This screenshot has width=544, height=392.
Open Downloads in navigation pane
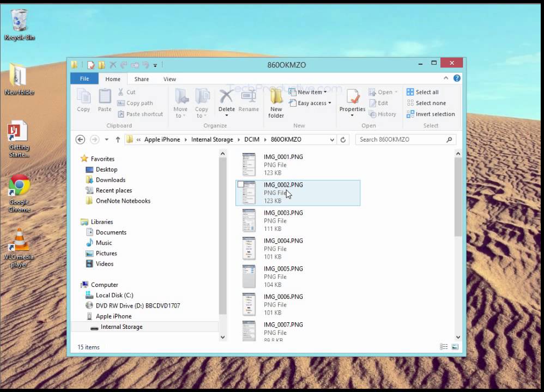point(106,180)
